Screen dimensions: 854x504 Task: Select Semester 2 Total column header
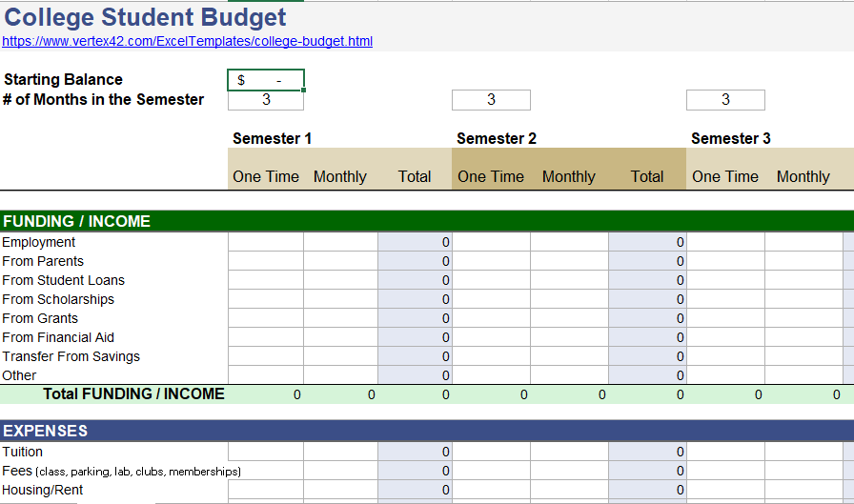(647, 176)
